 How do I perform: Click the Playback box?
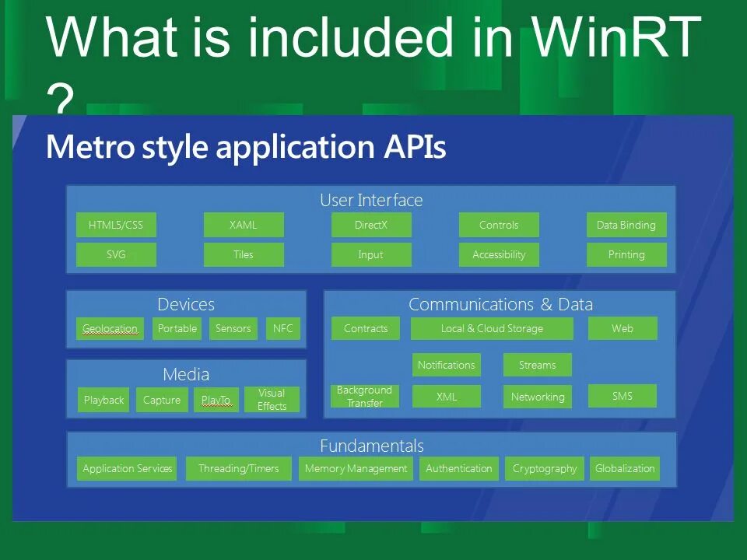(103, 400)
